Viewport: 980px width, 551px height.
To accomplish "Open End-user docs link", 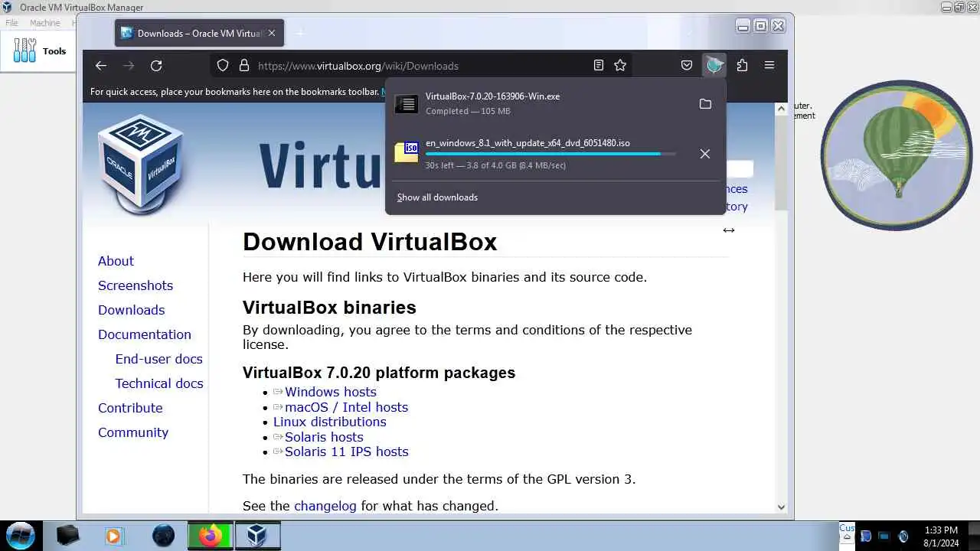I will (x=159, y=359).
